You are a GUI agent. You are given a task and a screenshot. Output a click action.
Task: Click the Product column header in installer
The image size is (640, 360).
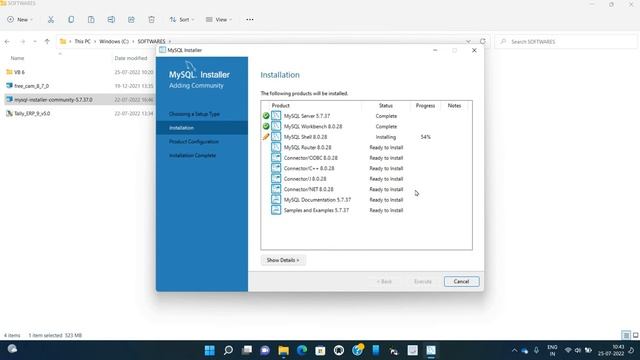280,106
